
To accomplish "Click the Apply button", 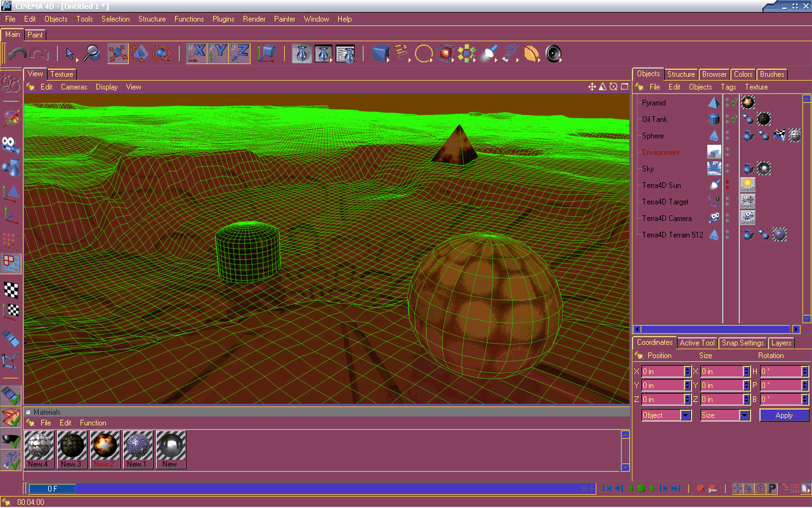I will (x=784, y=415).
